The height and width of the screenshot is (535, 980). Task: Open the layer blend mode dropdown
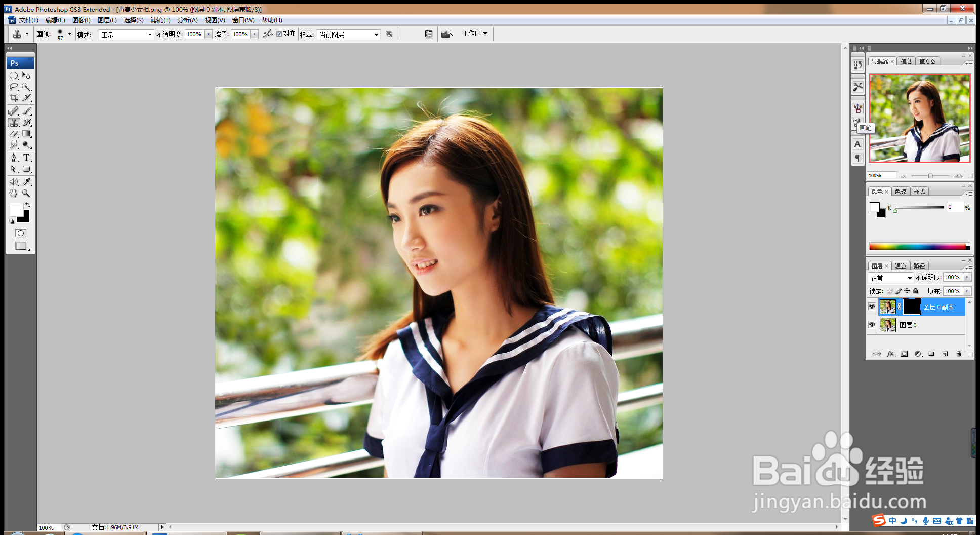click(x=891, y=278)
